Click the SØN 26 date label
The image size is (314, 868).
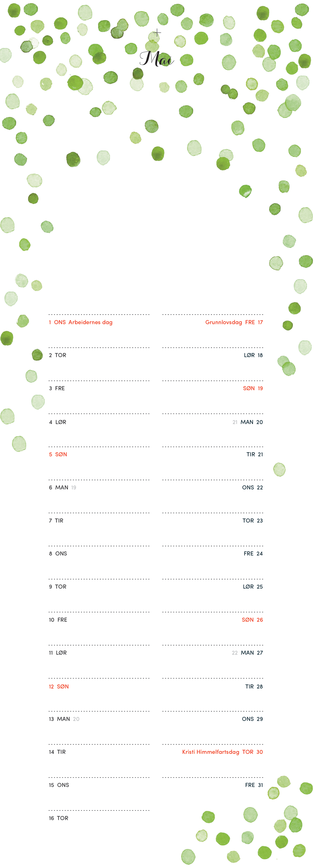click(252, 620)
